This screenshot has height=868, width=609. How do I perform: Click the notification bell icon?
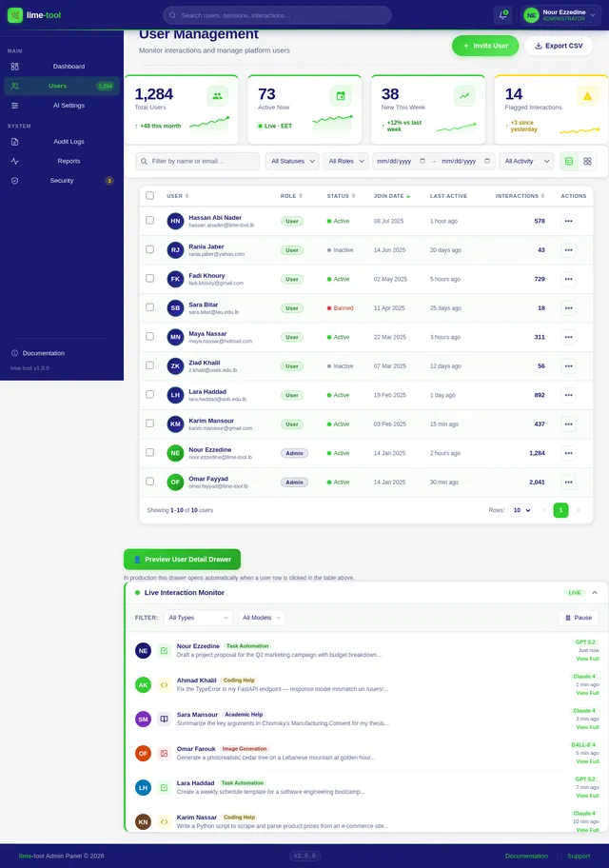[502, 15]
